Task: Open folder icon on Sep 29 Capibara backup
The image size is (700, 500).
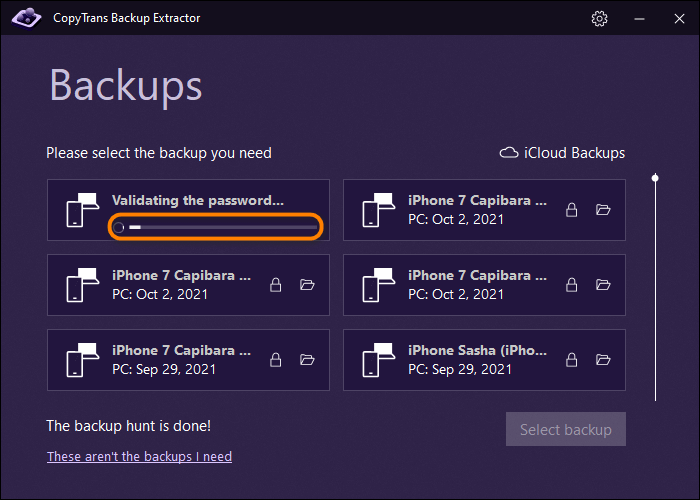Action: (x=307, y=359)
